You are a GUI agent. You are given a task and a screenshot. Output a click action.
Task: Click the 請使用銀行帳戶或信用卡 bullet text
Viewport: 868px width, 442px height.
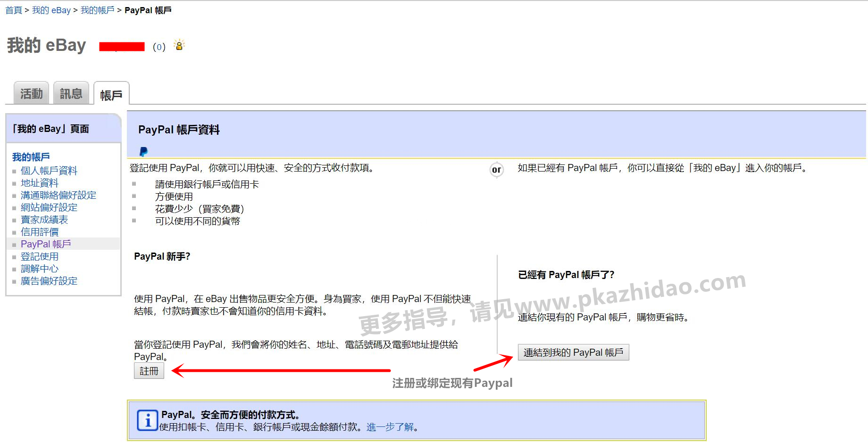coord(207,184)
